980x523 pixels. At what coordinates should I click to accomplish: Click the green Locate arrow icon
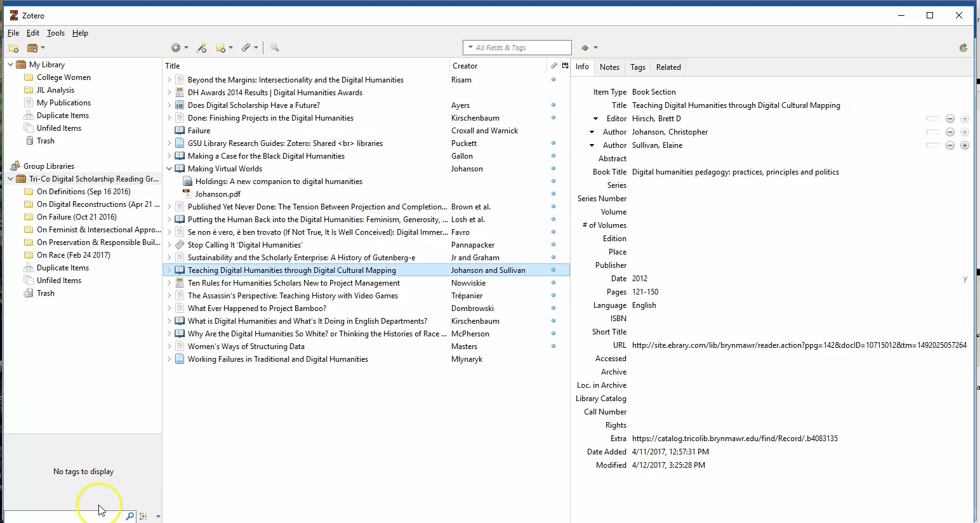click(x=585, y=48)
